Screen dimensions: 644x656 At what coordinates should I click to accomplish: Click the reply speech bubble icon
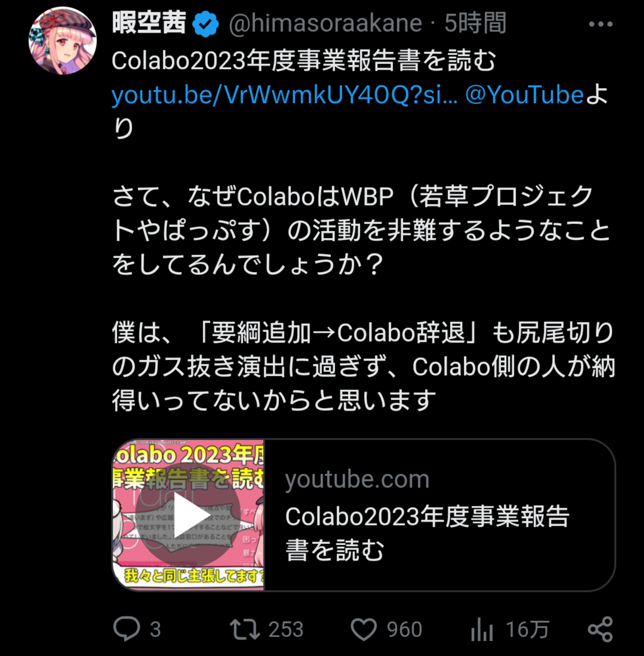click(127, 629)
